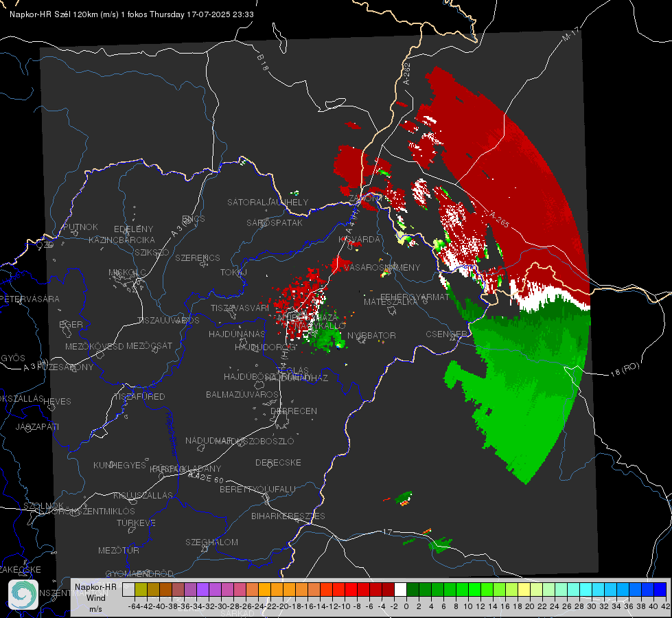Image resolution: width=672 pixels, height=618 pixels.
Task: Click the EDELÉNY town label
Action: [x=133, y=229]
